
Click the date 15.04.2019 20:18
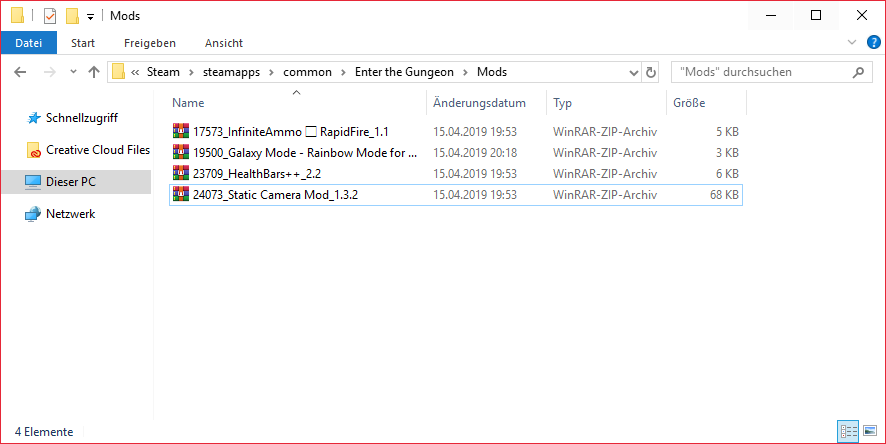coord(475,153)
